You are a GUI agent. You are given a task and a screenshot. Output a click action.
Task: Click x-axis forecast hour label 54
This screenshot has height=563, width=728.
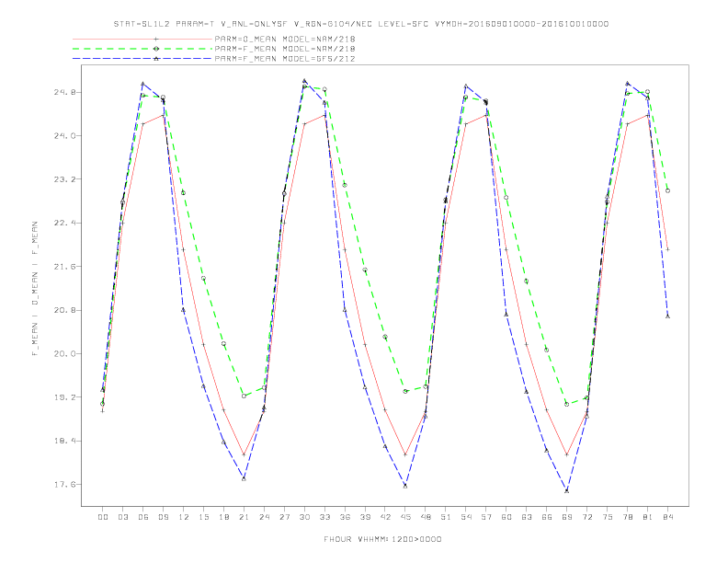pyautogui.click(x=466, y=517)
